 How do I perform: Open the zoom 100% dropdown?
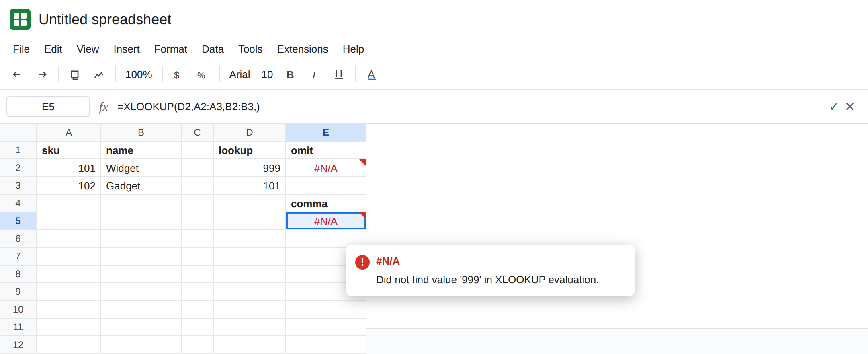click(139, 74)
